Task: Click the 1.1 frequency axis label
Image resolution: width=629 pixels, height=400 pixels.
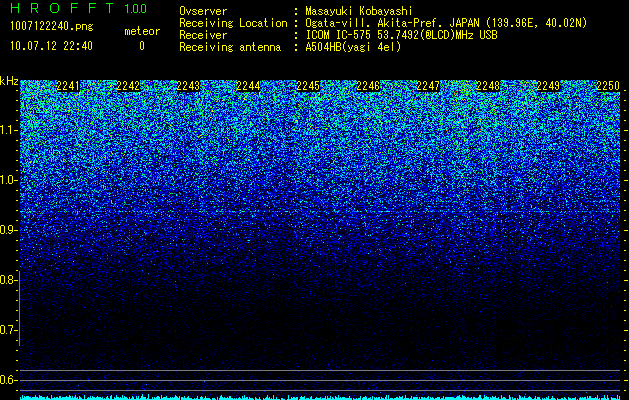Action: [x=8, y=130]
